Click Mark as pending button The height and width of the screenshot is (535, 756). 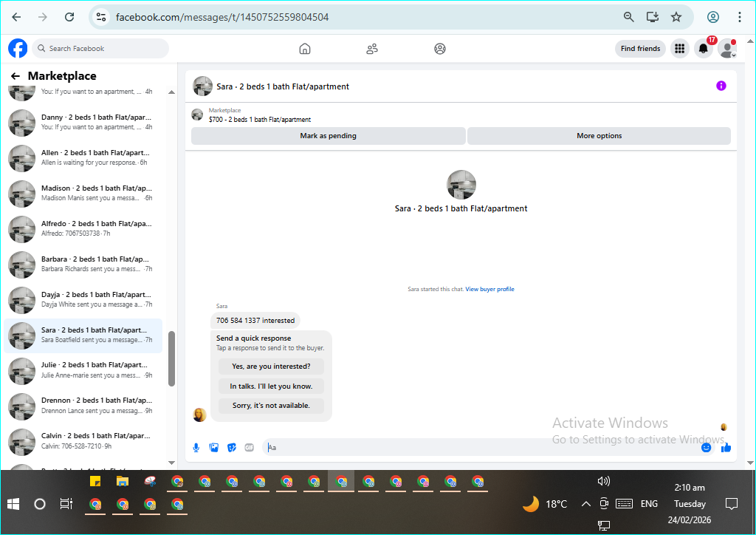[x=329, y=135]
